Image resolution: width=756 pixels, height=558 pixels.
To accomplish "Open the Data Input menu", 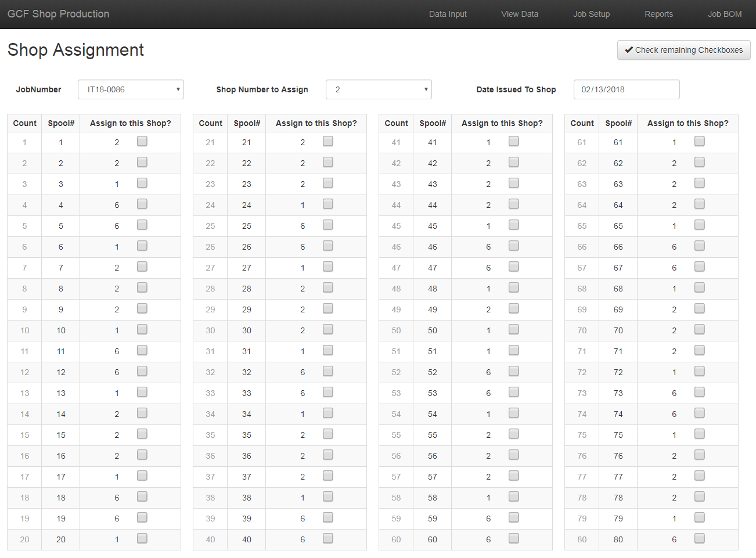I will (x=448, y=14).
